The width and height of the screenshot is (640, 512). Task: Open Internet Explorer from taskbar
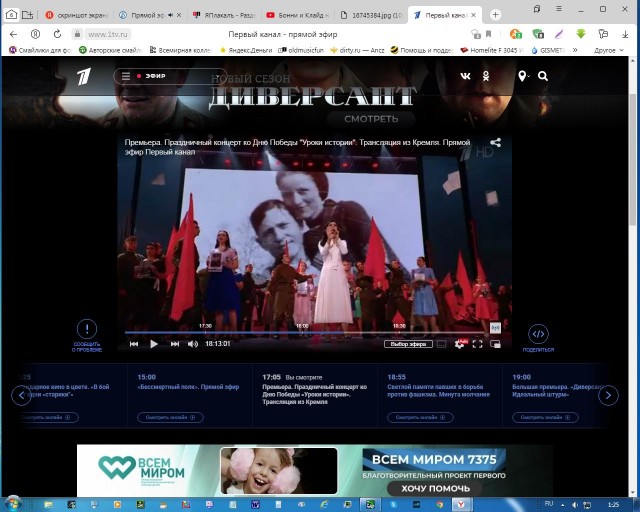[324, 505]
